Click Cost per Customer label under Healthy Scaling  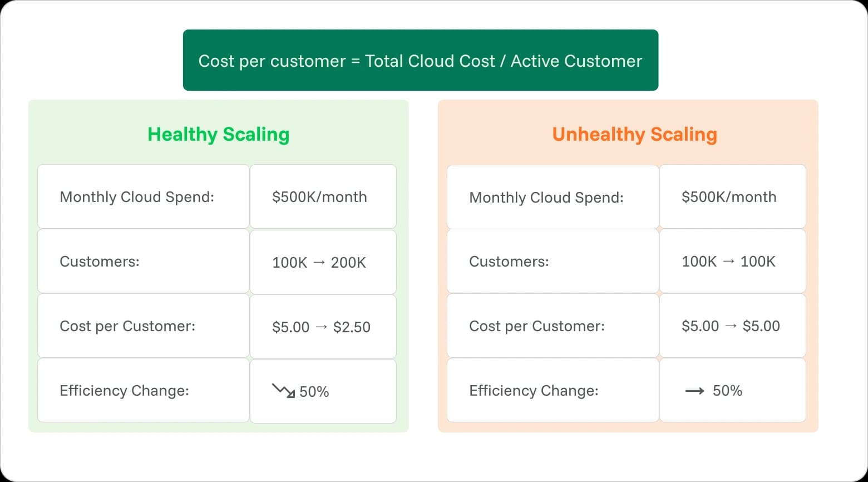coord(127,326)
